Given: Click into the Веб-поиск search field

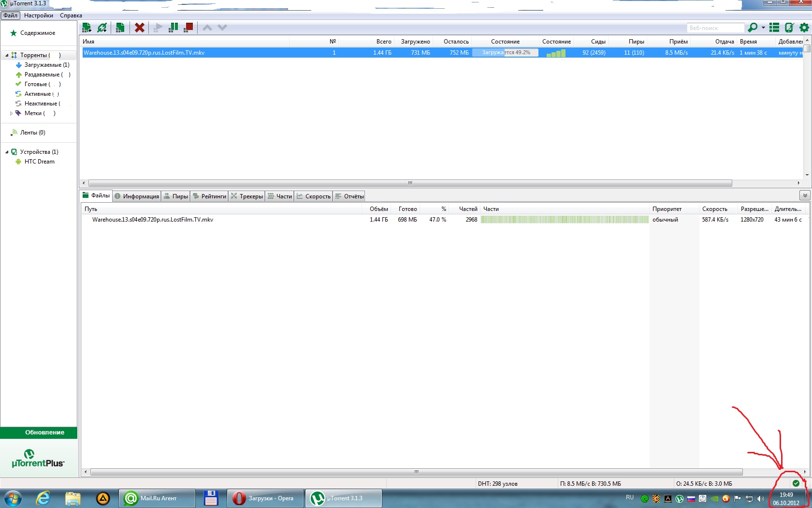Looking at the screenshot, I should (714, 28).
